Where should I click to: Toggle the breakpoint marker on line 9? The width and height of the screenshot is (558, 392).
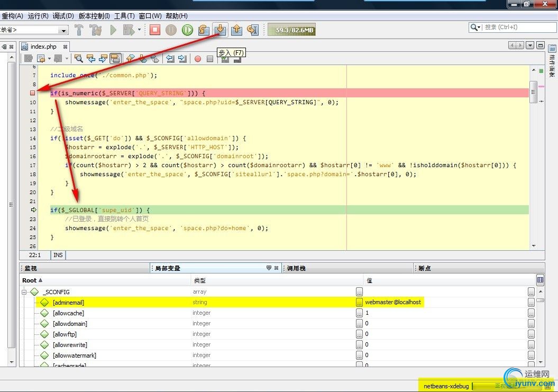pyautogui.click(x=32, y=93)
